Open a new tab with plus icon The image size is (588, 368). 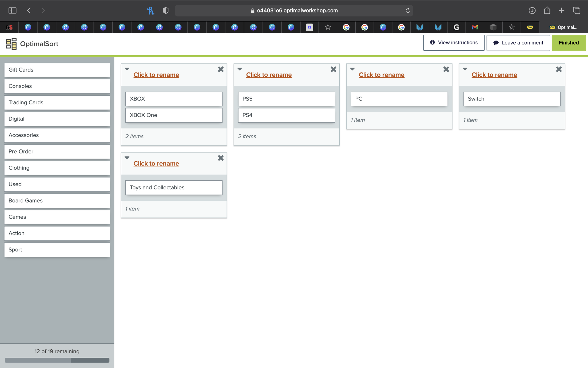click(561, 10)
